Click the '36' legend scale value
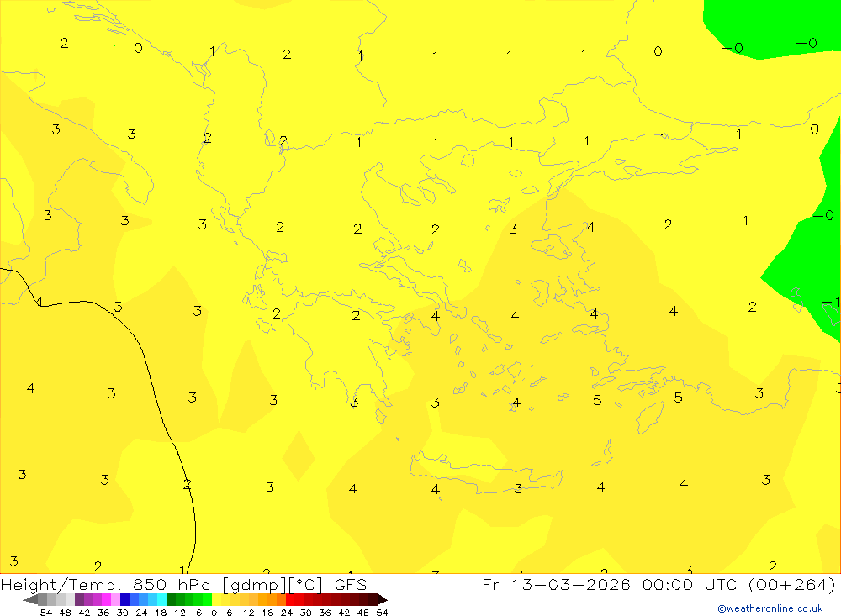 click(325, 613)
